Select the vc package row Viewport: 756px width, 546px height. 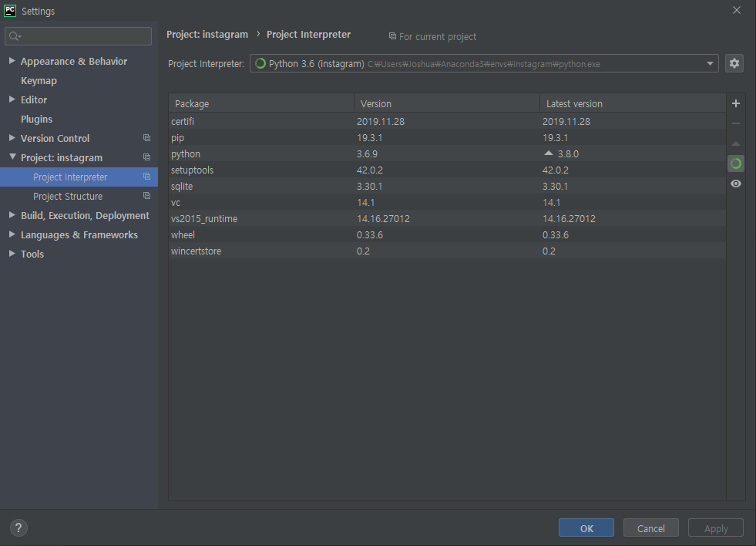[447, 202]
